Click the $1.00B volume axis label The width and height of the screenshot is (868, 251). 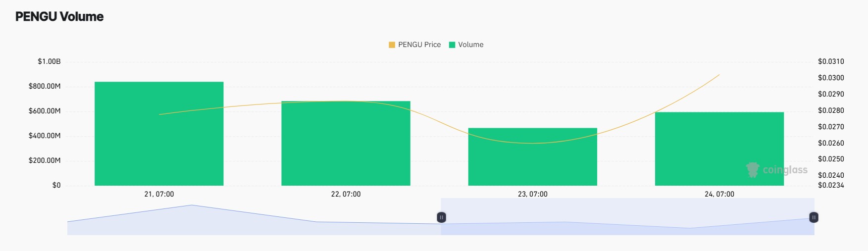point(49,61)
